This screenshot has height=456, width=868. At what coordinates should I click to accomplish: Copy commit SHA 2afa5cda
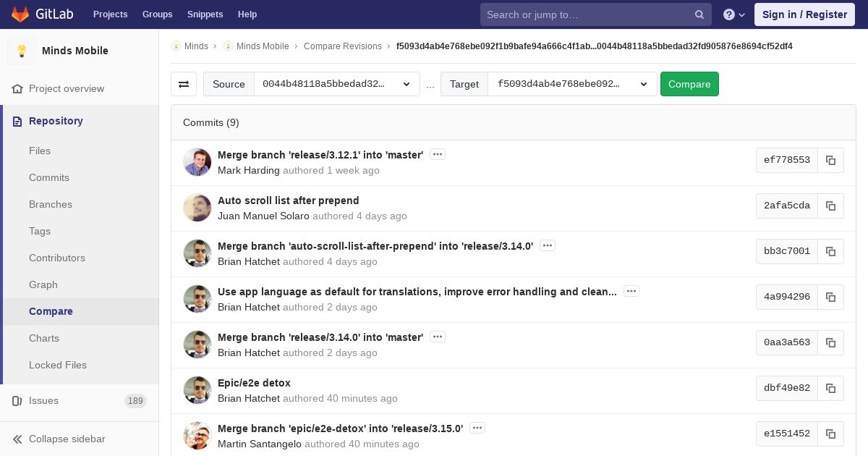(830, 206)
